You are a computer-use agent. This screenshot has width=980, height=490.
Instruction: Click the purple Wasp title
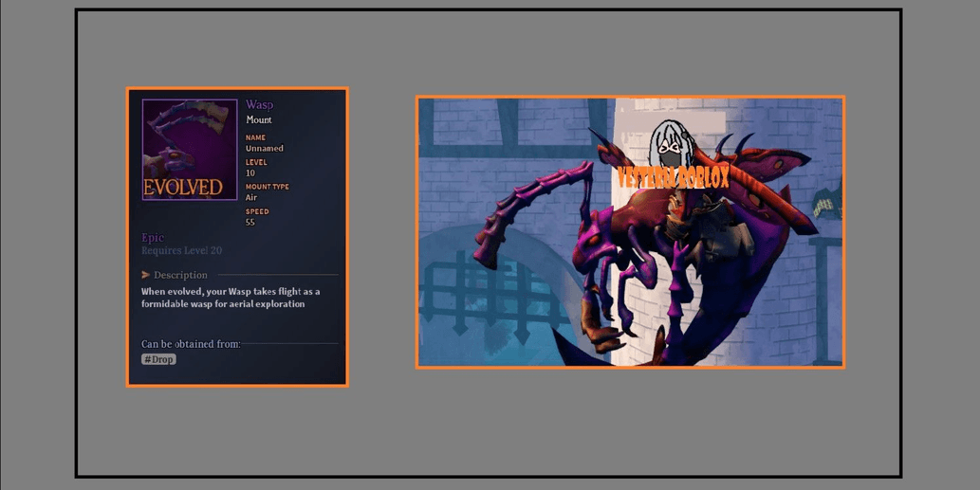(x=259, y=105)
